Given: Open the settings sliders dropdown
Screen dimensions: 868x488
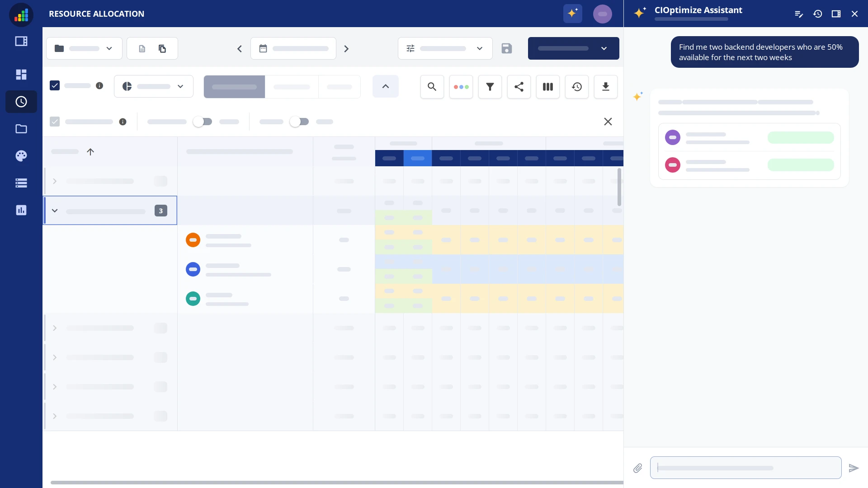Looking at the screenshot, I should 445,48.
